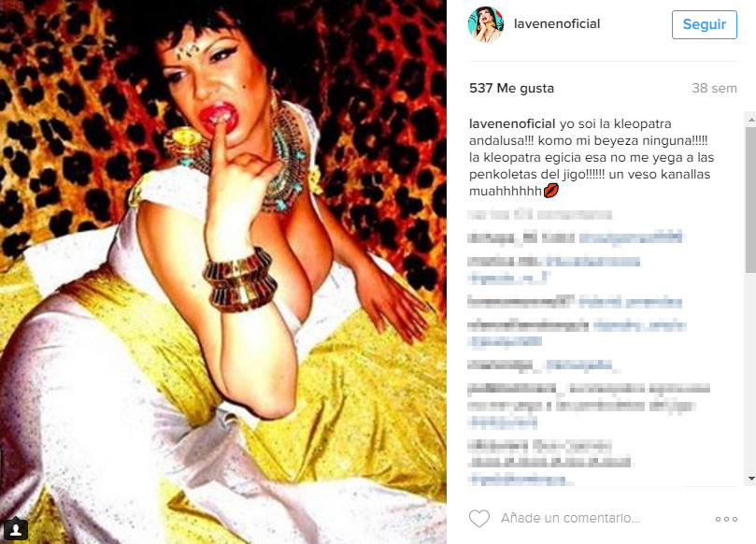
Task: Click the blurred mention in second comment
Action: point(592,262)
